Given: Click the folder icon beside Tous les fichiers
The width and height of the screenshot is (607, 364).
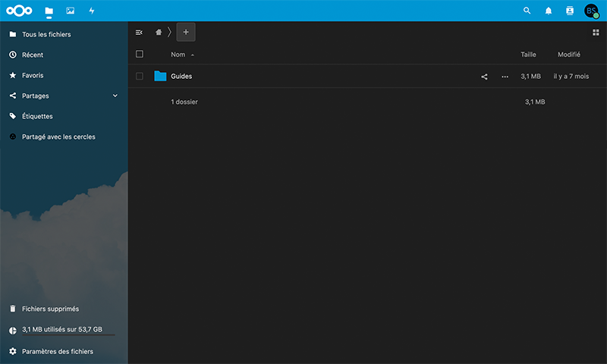Looking at the screenshot, I should click(13, 34).
